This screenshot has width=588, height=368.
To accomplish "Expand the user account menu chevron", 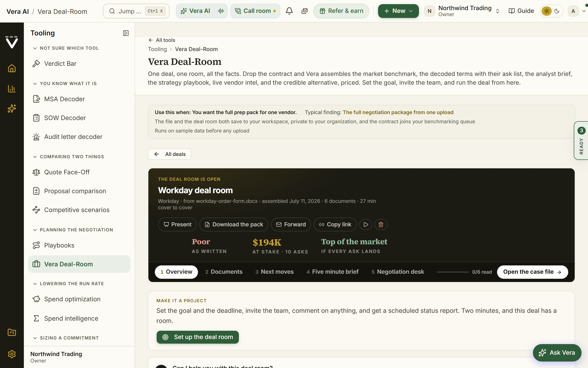I will pos(584,11).
